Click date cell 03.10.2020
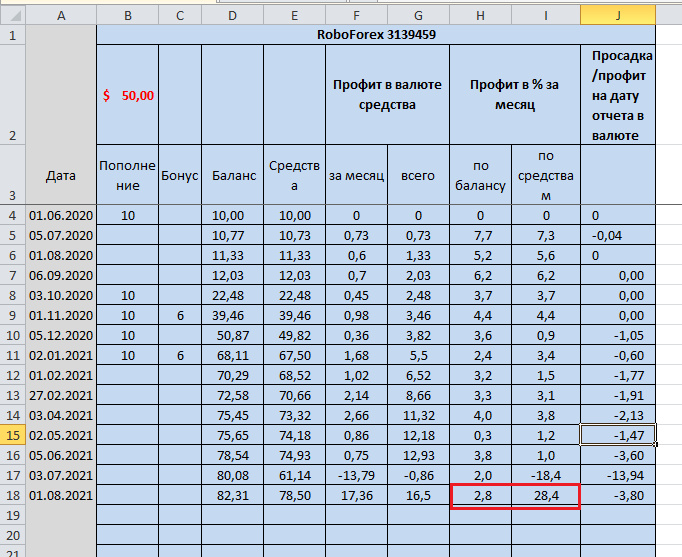Image resolution: width=682 pixels, height=557 pixels. 61,295
